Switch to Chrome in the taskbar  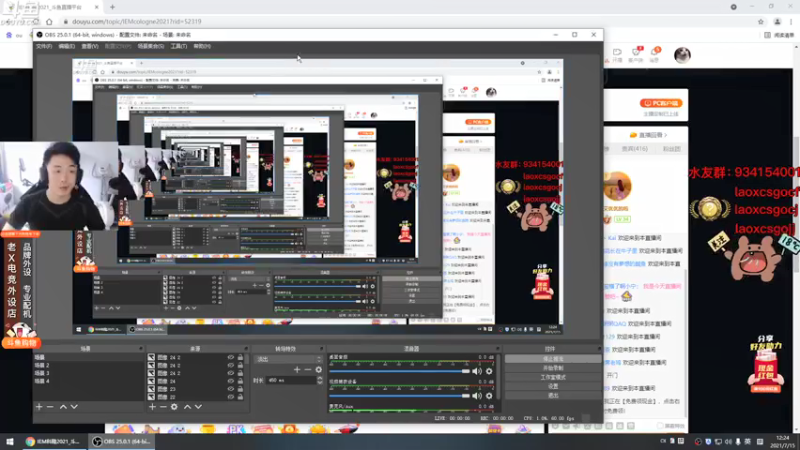click(54, 441)
